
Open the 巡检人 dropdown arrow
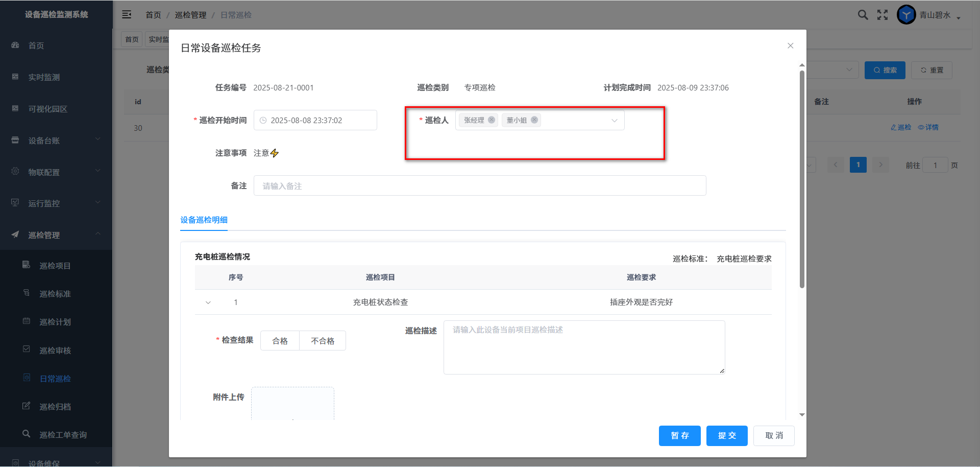point(615,121)
